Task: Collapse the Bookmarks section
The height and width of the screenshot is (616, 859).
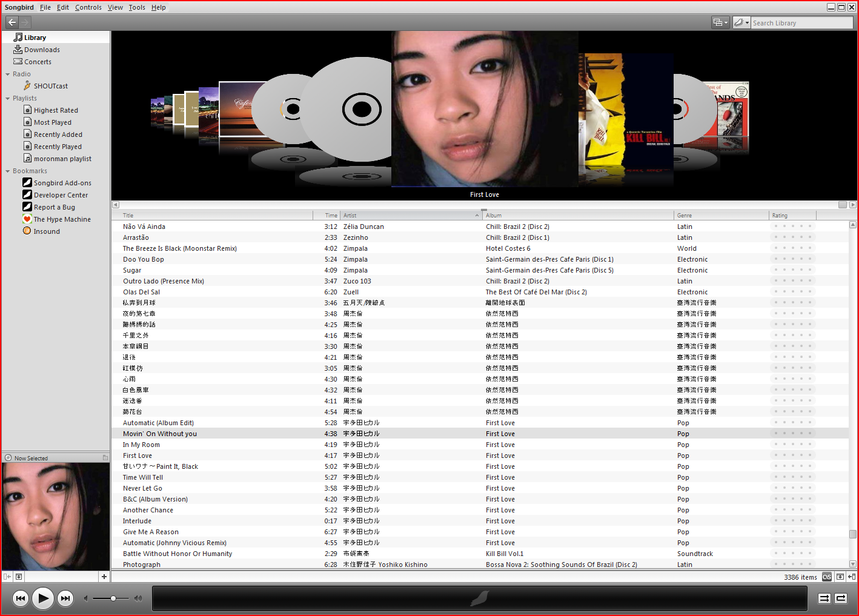Action: tap(8, 171)
